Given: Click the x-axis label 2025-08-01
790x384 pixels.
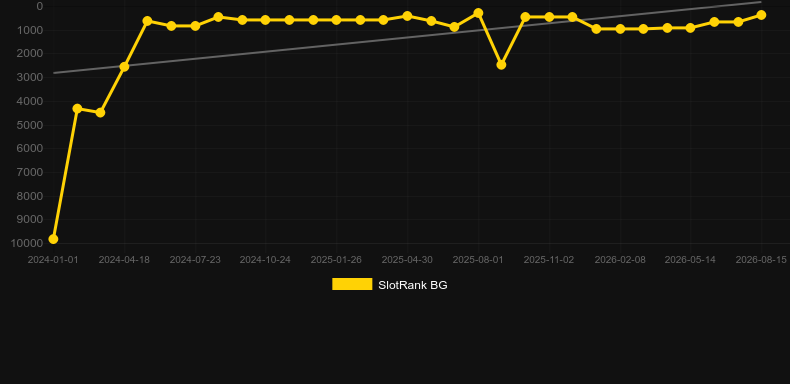Looking at the screenshot, I should tap(478, 260).
